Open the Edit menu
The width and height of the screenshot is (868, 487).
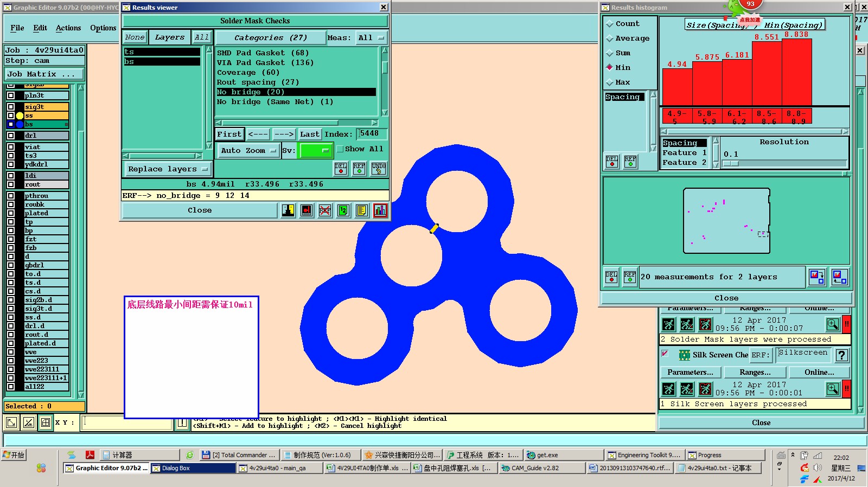pos(40,28)
